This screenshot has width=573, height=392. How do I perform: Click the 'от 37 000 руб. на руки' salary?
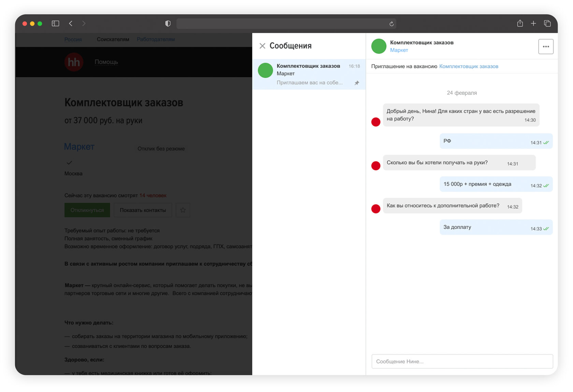(103, 120)
